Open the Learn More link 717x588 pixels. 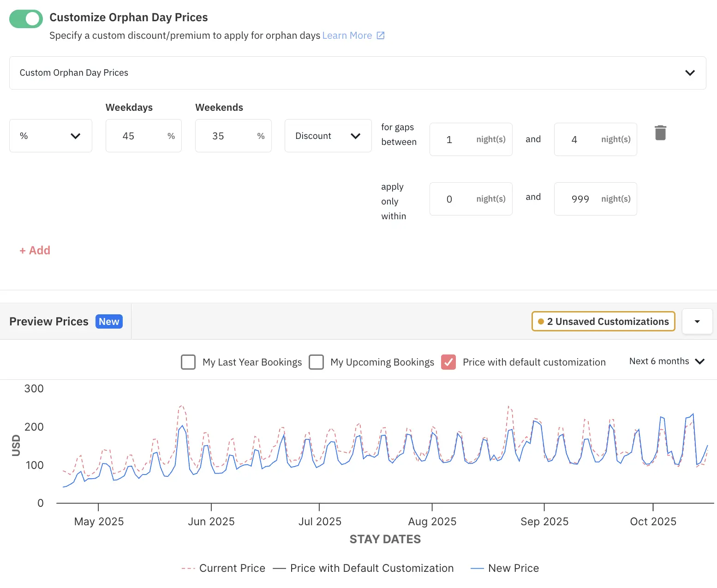click(347, 36)
